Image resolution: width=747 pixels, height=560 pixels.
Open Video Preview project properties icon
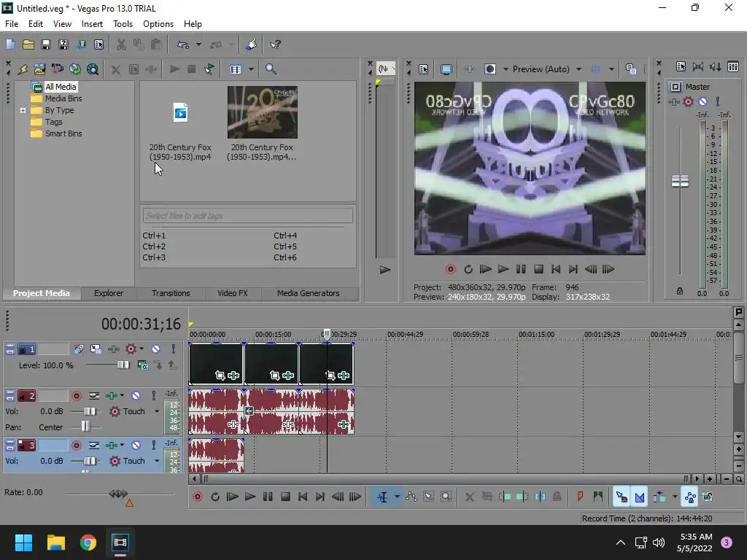click(x=424, y=69)
